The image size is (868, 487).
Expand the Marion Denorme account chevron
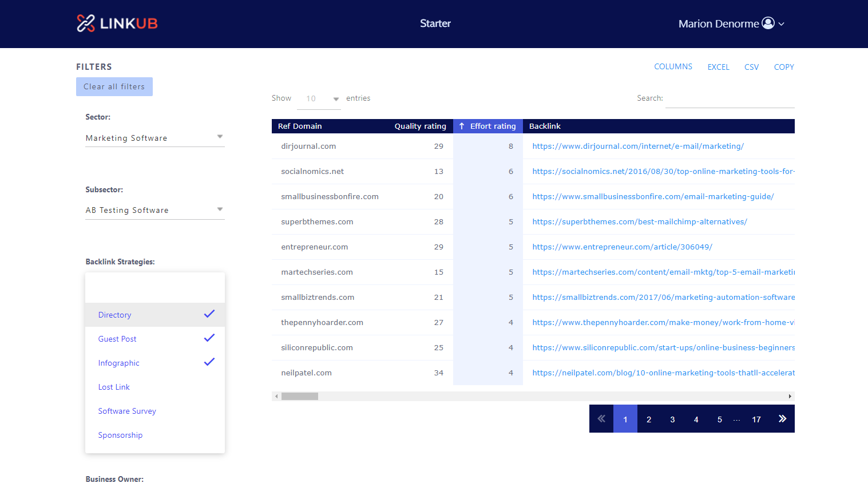pos(782,24)
